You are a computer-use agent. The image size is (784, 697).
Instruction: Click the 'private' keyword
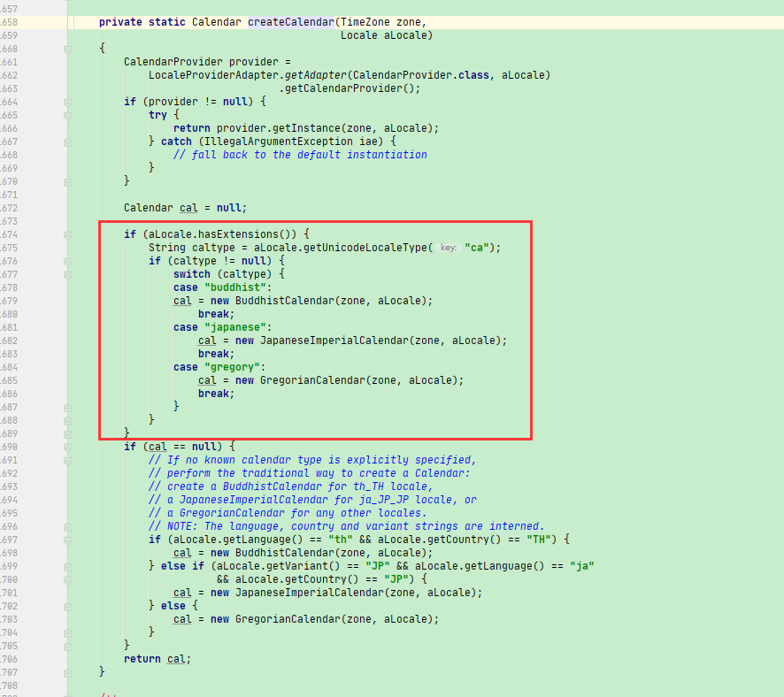120,22
